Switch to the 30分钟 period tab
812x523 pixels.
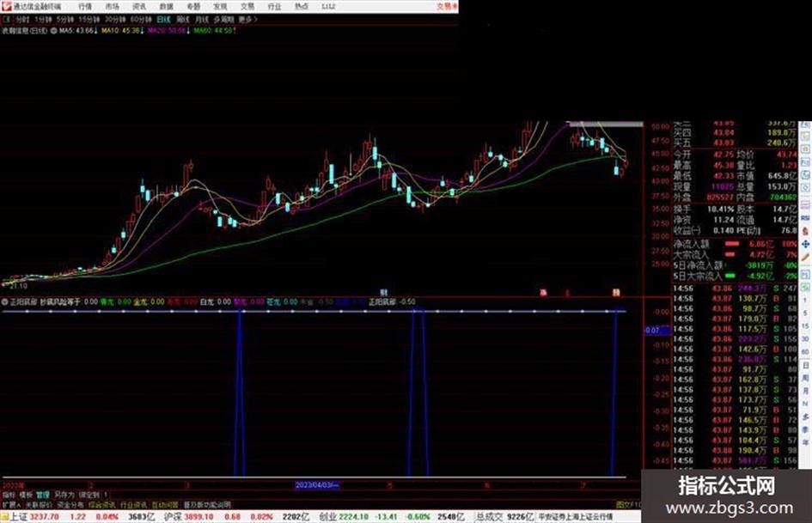click(115, 20)
